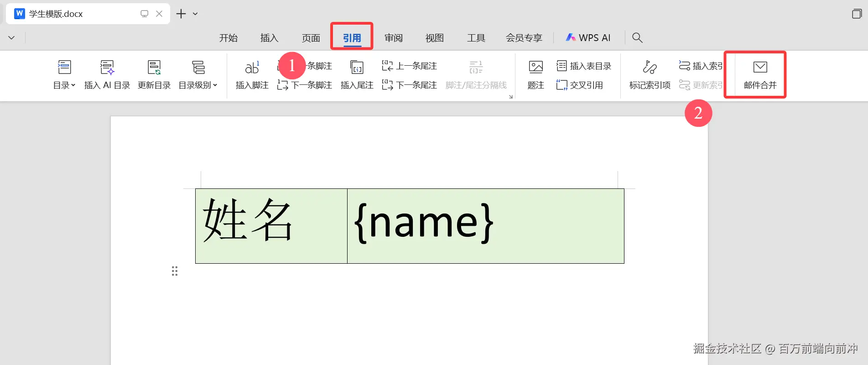Image resolution: width=868 pixels, height=365 pixels.
Task: Click the 姓名 table cell
Action: click(271, 226)
